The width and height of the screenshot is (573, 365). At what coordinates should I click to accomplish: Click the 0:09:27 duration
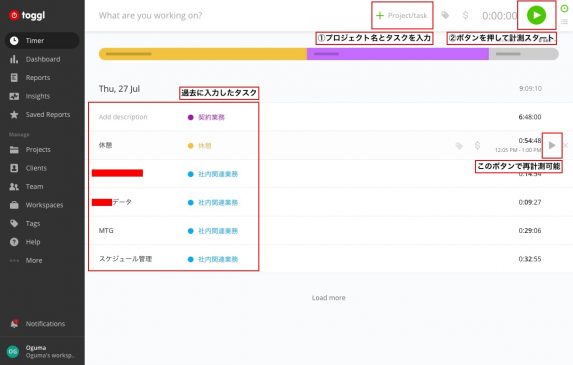coord(530,202)
